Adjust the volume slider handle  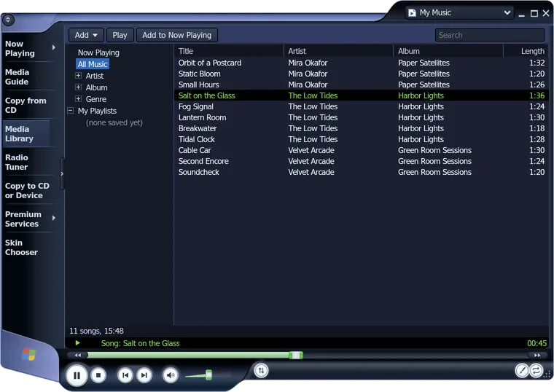(208, 375)
